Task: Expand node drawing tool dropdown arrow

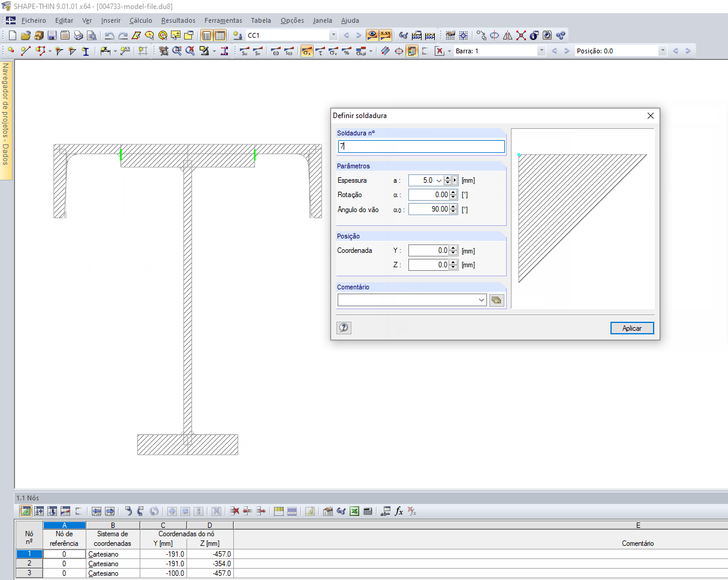Action: tap(50, 51)
